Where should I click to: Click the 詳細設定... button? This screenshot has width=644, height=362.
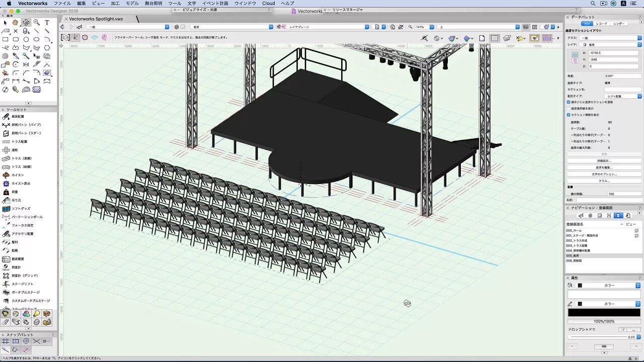(x=604, y=161)
